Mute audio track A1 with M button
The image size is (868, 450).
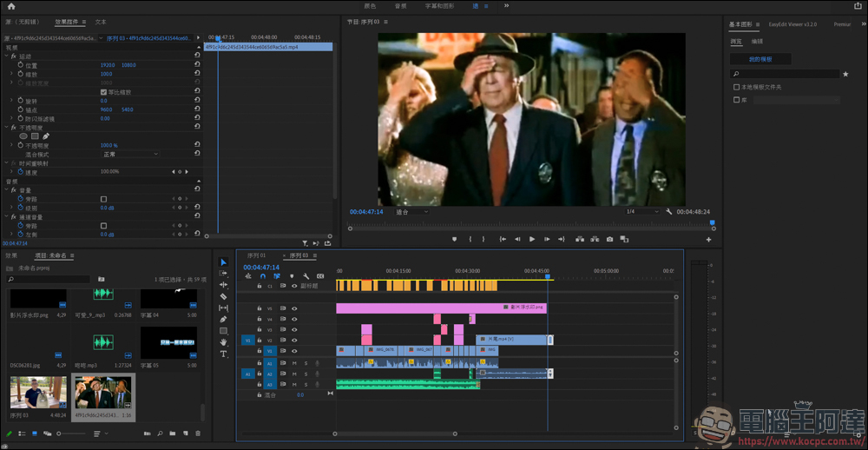pyautogui.click(x=294, y=363)
